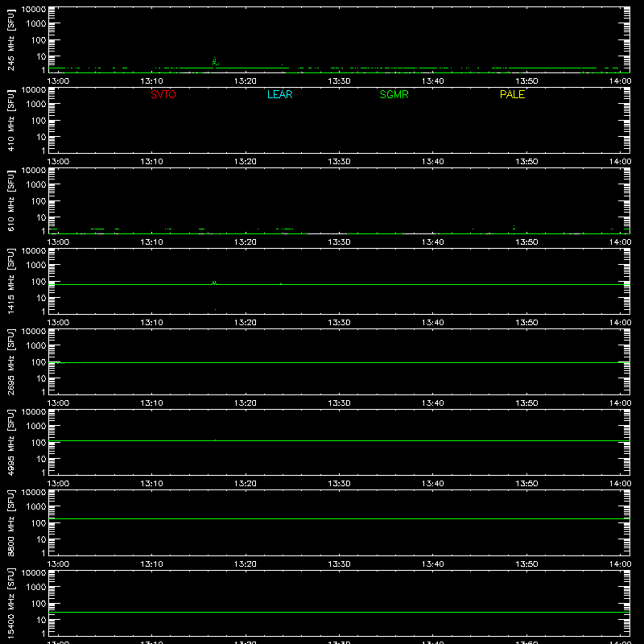
Task: Click the 14:00 tick label below 610 MHz plot
Action: click(x=620, y=242)
